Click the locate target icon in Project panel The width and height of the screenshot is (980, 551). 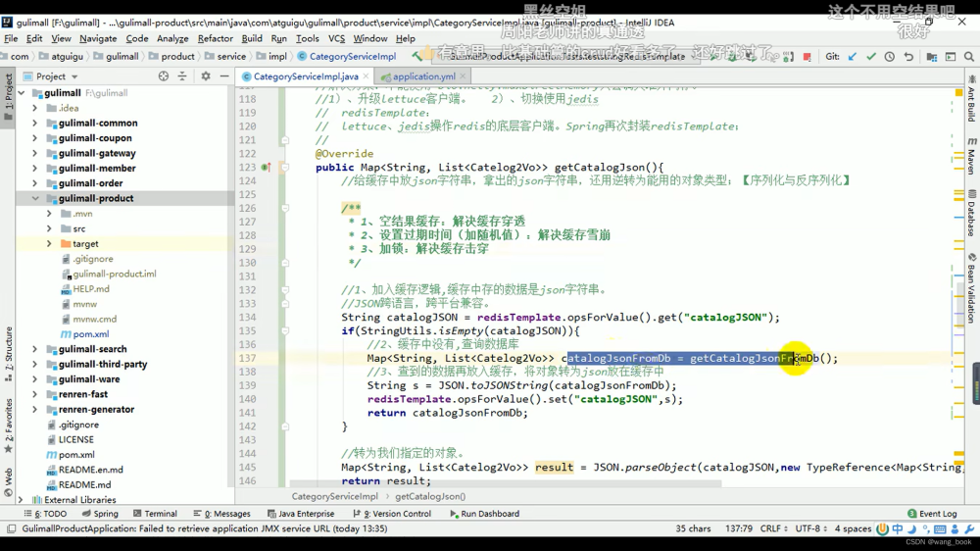[163, 76]
